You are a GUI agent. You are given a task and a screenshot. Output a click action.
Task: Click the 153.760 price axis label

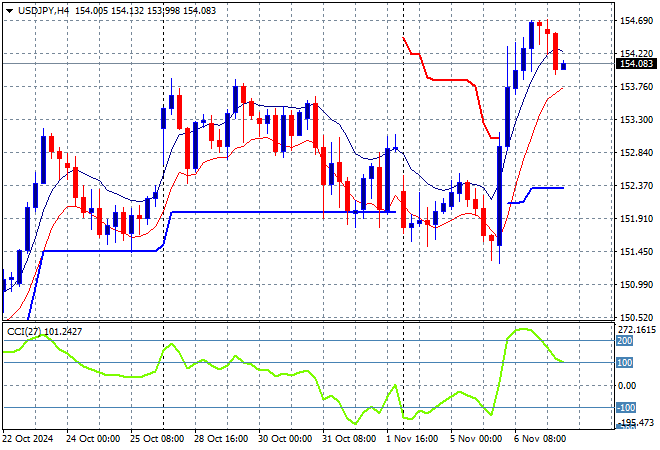click(636, 86)
